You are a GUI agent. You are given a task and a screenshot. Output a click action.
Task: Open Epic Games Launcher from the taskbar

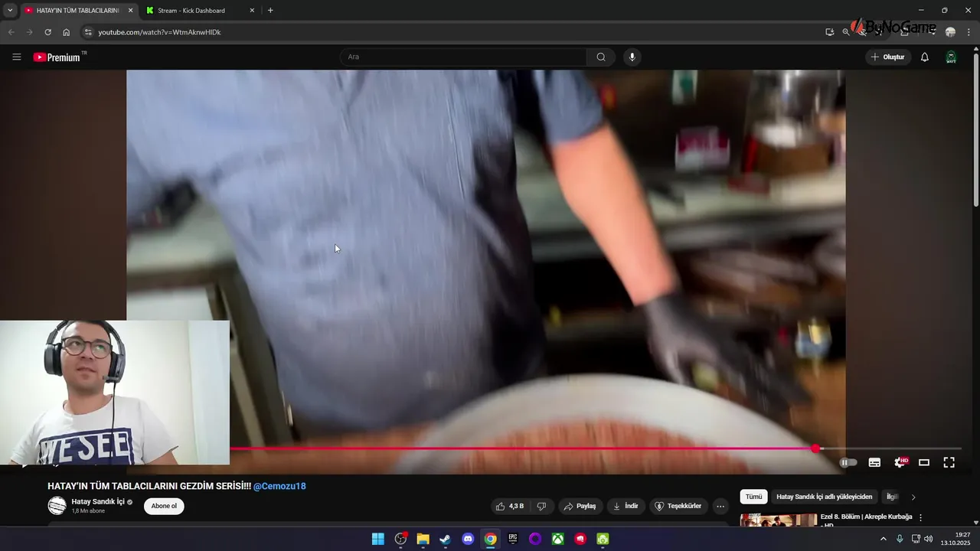click(x=513, y=539)
